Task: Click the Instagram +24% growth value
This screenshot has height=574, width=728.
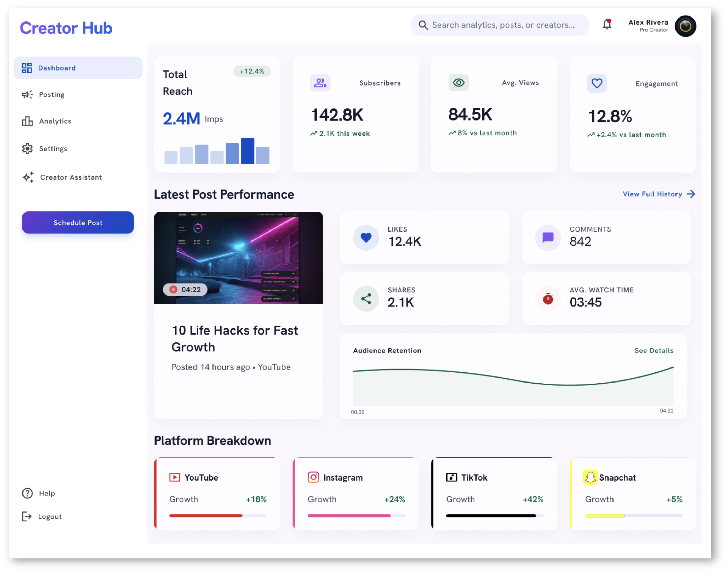Action: click(394, 499)
